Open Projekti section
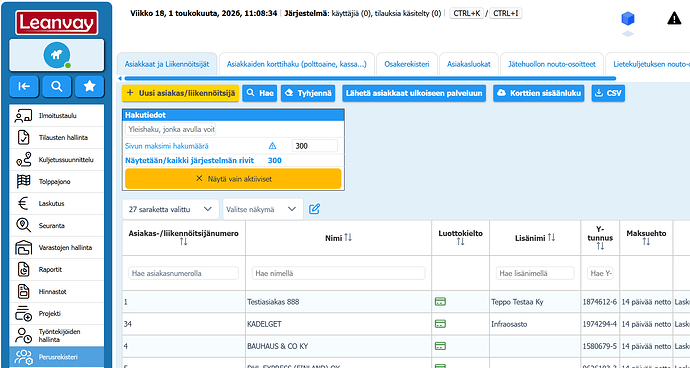690x368 pixels. 57,314
